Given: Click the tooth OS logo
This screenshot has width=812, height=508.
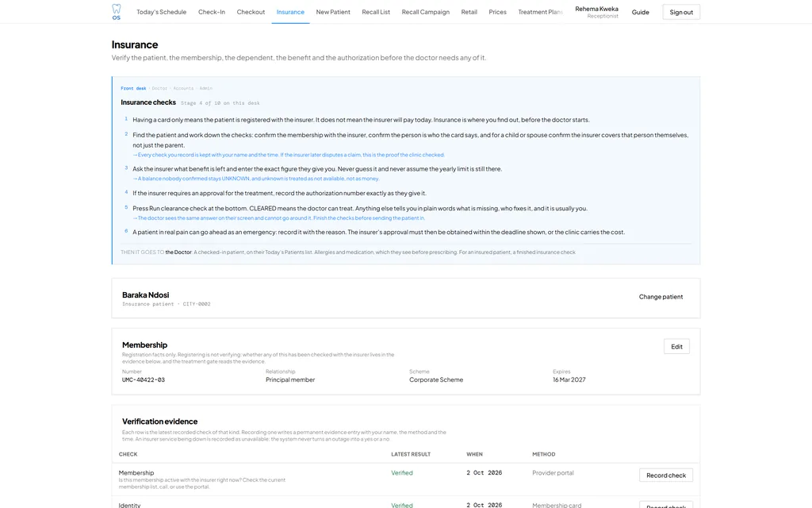Looking at the screenshot, I should 116,12.
